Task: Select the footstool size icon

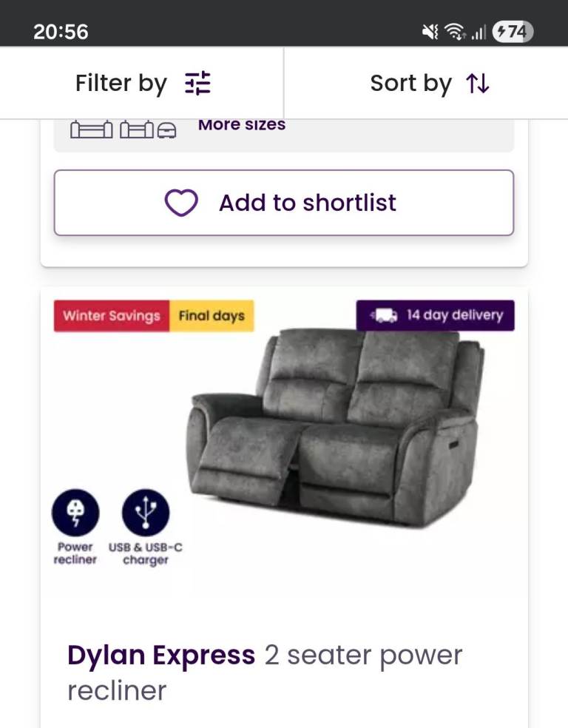Action: pyautogui.click(x=166, y=132)
